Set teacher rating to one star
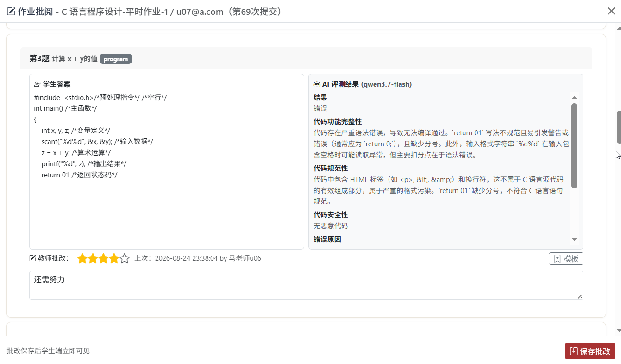This screenshot has width=621, height=364. (82, 258)
